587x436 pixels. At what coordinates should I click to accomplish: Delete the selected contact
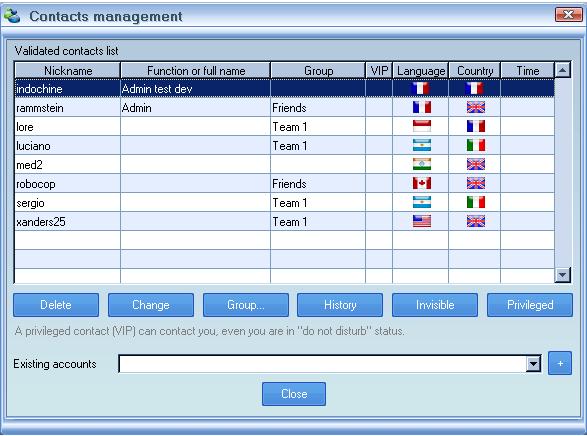tap(56, 305)
